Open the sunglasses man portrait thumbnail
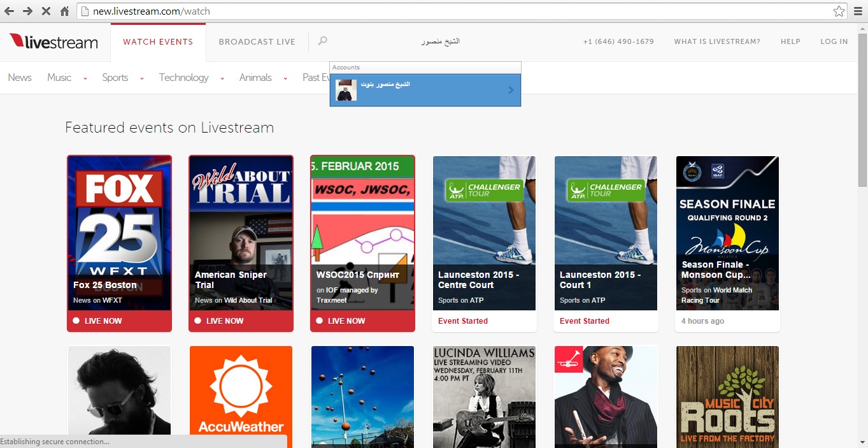 120,396
